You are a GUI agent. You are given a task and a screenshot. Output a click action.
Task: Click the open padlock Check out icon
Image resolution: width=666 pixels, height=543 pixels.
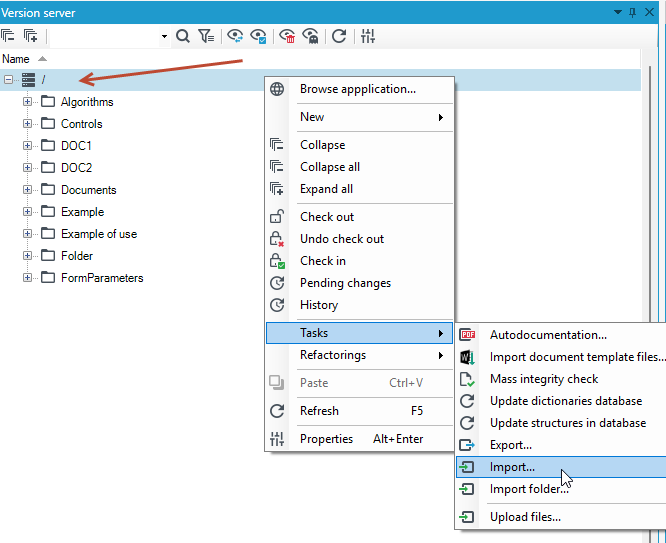(277, 217)
